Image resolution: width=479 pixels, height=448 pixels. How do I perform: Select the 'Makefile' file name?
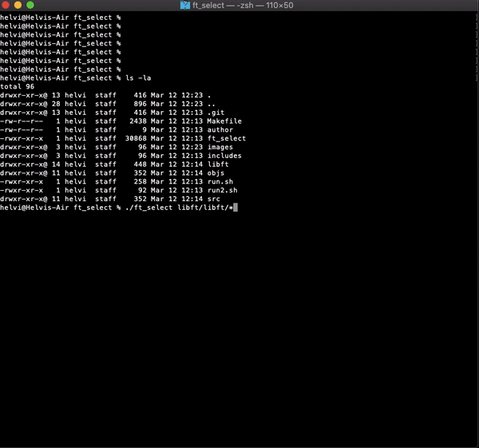coord(224,121)
